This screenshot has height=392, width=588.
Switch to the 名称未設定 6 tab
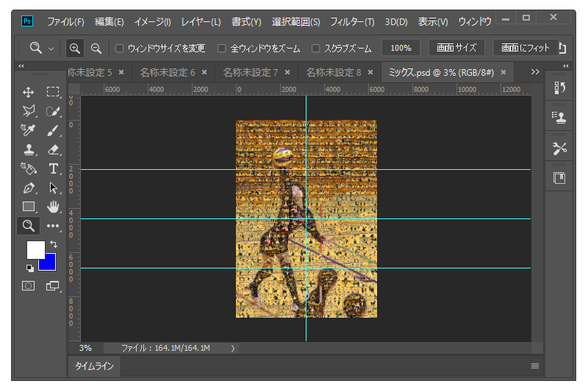168,72
